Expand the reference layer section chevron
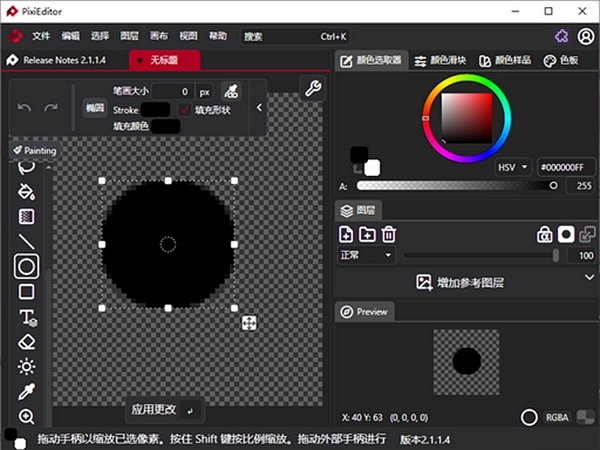The height and width of the screenshot is (450, 600). click(x=589, y=277)
